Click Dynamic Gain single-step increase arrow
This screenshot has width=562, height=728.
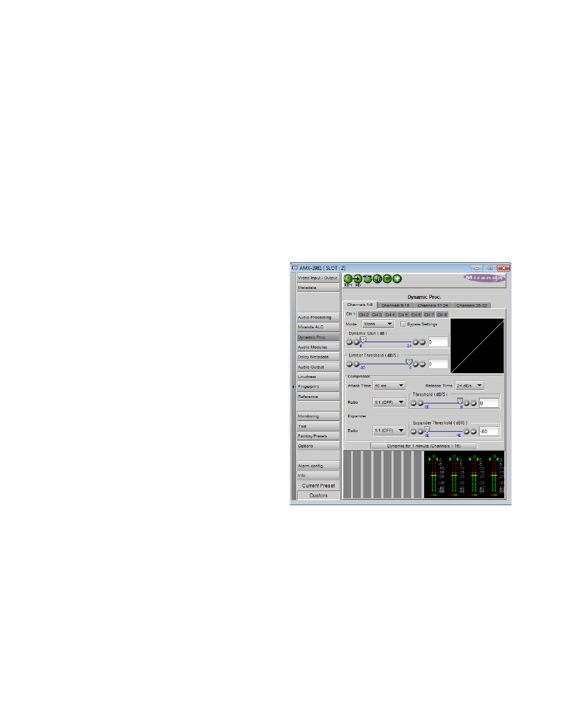(x=416, y=342)
